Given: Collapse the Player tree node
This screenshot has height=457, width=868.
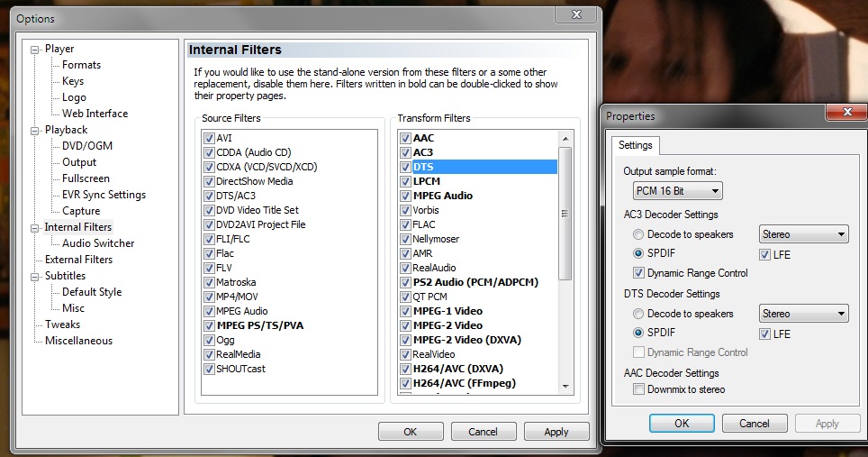Looking at the screenshot, I should [35, 50].
